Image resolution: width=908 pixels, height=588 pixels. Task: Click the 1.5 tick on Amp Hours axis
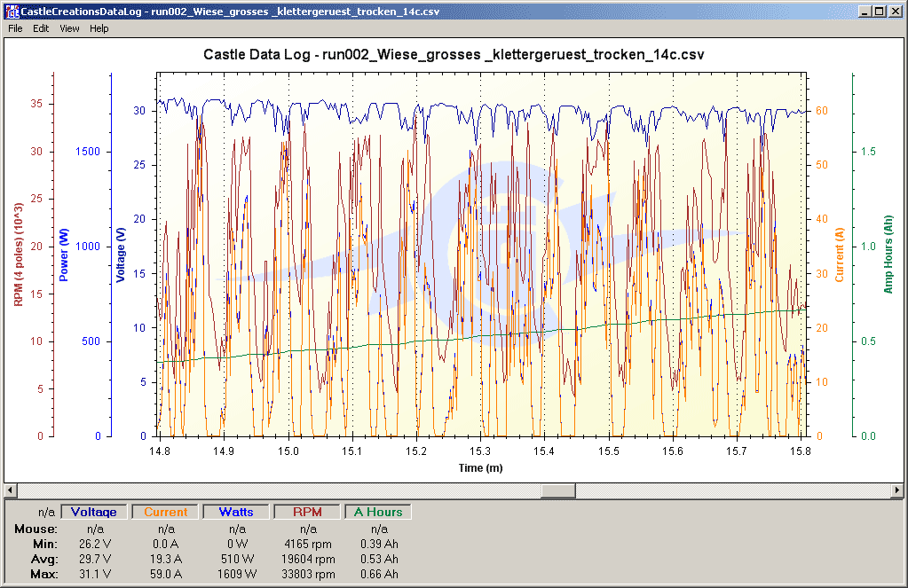point(868,152)
